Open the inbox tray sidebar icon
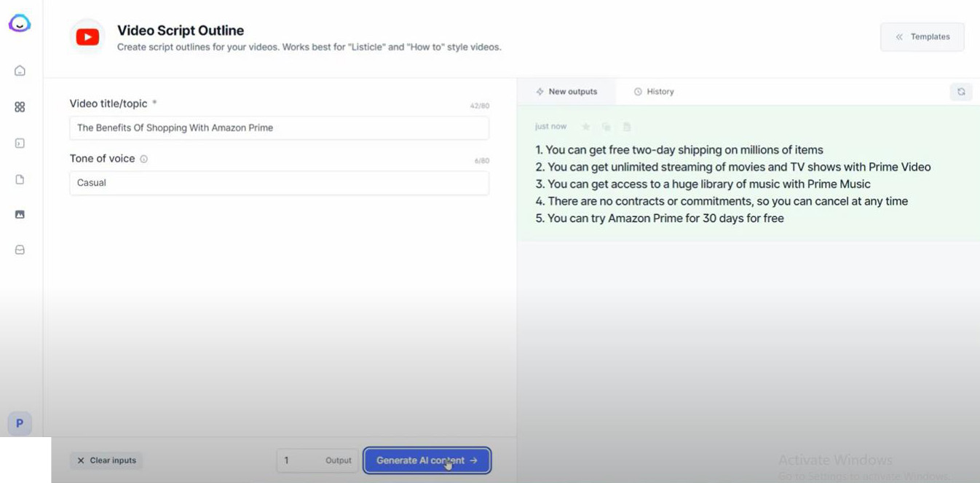This screenshot has height=483, width=980. pos(20,250)
